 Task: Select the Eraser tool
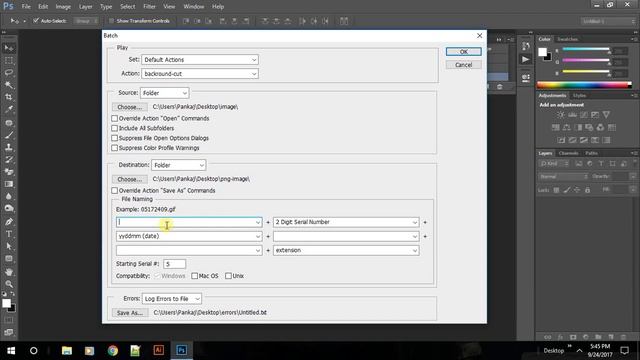pyautogui.click(x=9, y=171)
